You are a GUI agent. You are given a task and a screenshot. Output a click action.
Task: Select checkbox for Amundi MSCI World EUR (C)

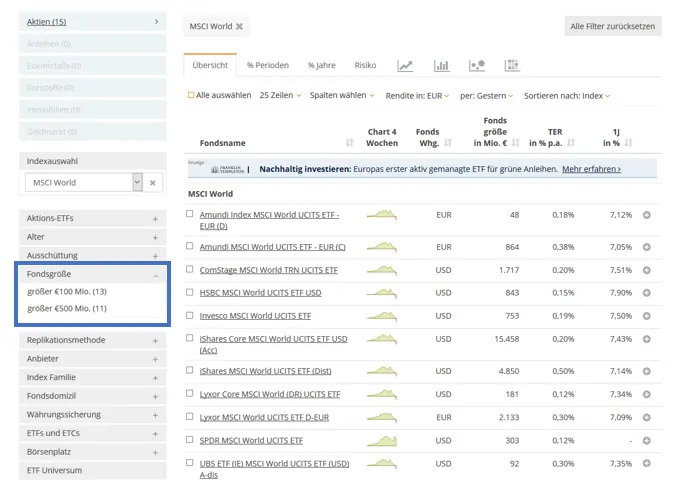(x=189, y=246)
